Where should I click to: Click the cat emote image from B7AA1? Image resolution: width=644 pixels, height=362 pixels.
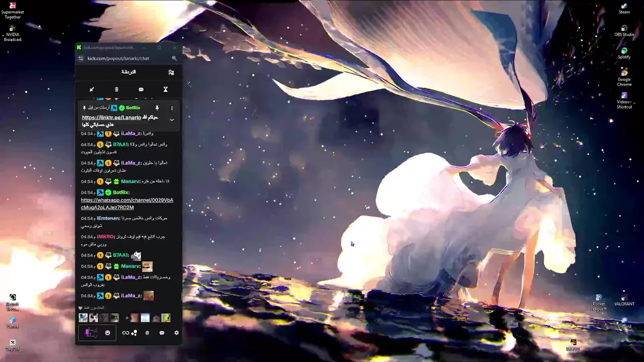(x=136, y=255)
